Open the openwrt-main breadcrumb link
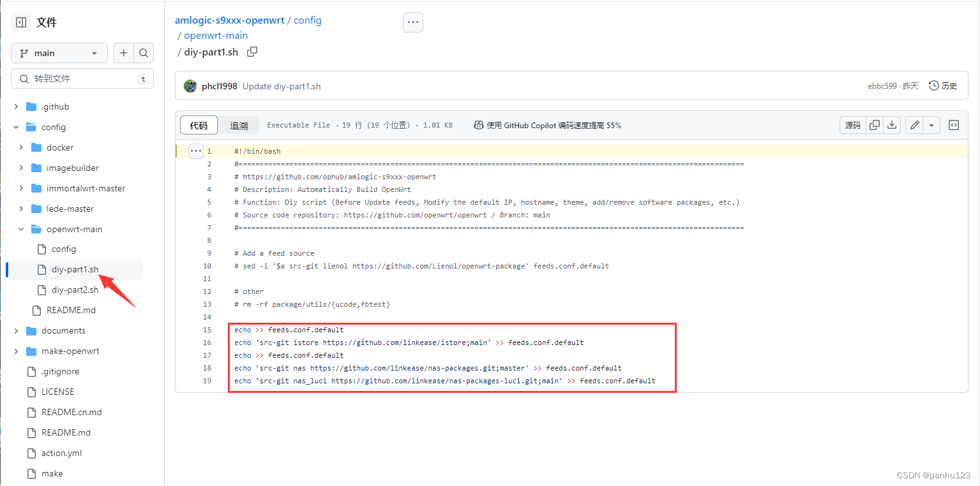The image size is (980, 486). click(x=216, y=36)
